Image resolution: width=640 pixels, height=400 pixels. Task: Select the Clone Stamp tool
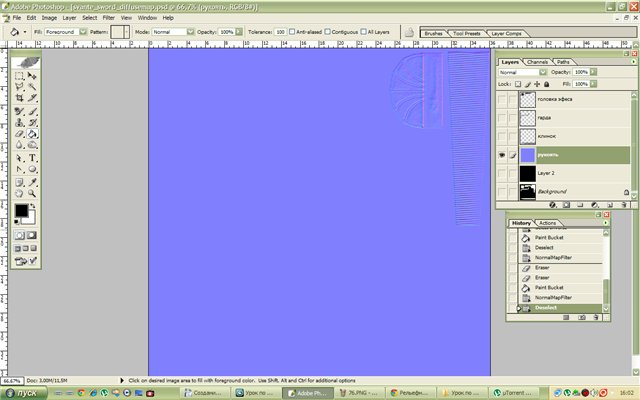click(19, 122)
